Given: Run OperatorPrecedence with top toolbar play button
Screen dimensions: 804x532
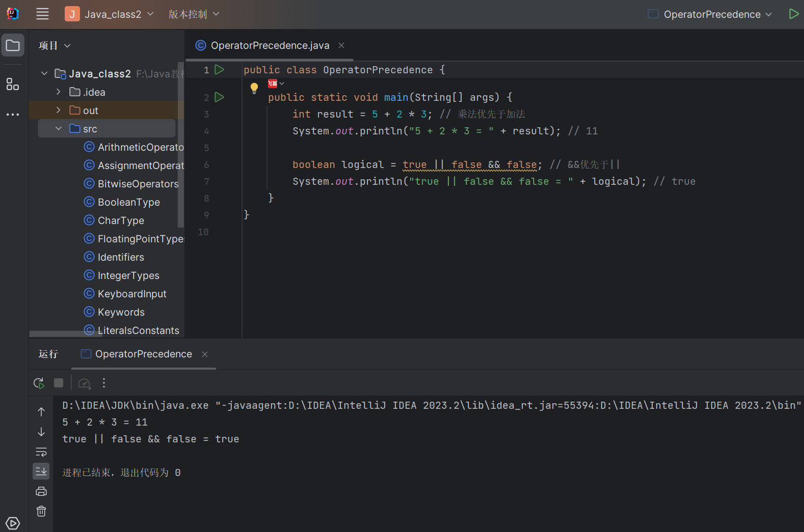Looking at the screenshot, I should pos(793,14).
